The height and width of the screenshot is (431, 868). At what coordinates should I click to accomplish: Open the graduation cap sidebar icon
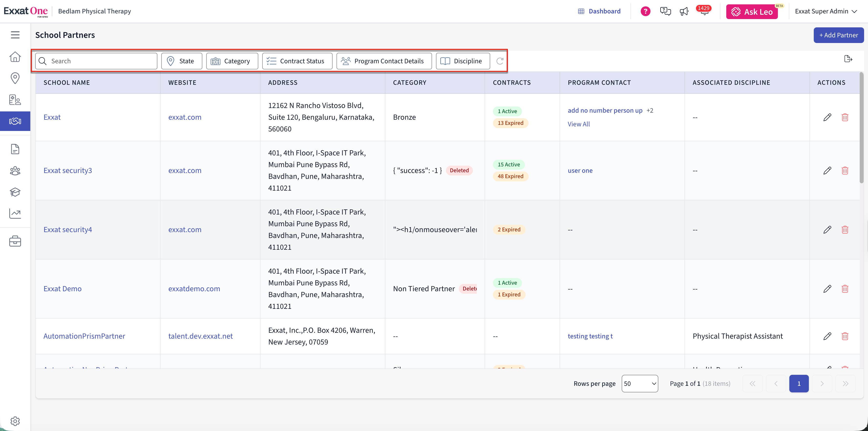click(x=15, y=192)
